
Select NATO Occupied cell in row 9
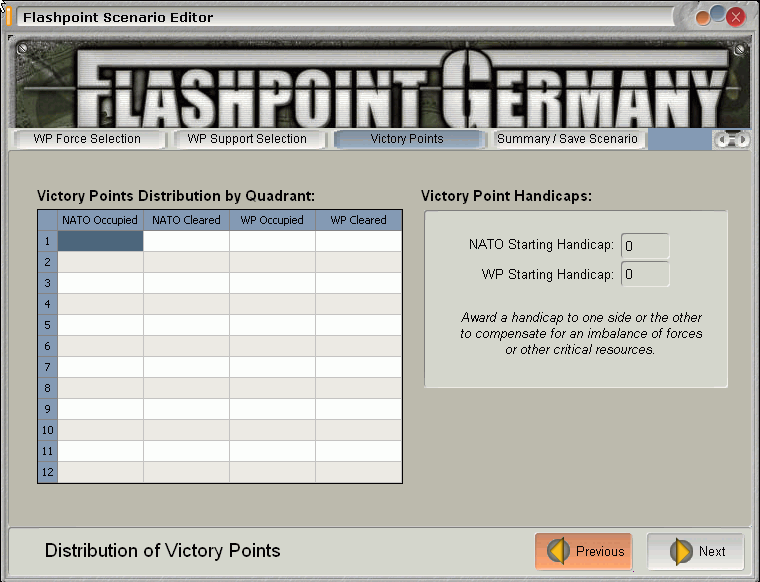pyautogui.click(x=100, y=409)
